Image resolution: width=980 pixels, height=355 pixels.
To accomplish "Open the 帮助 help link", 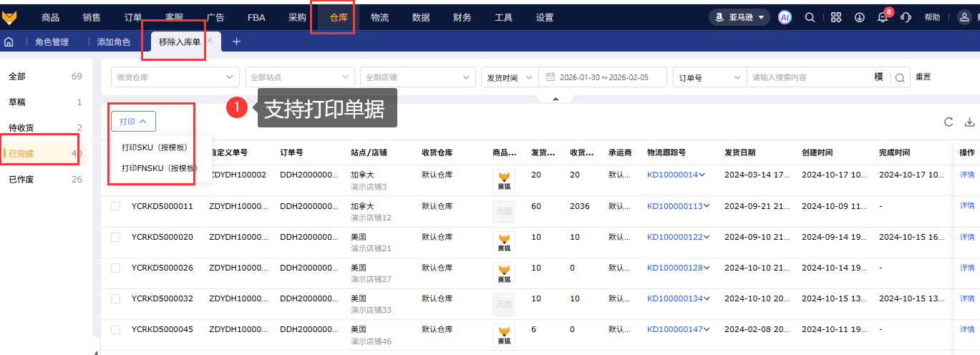I will pyautogui.click(x=933, y=17).
